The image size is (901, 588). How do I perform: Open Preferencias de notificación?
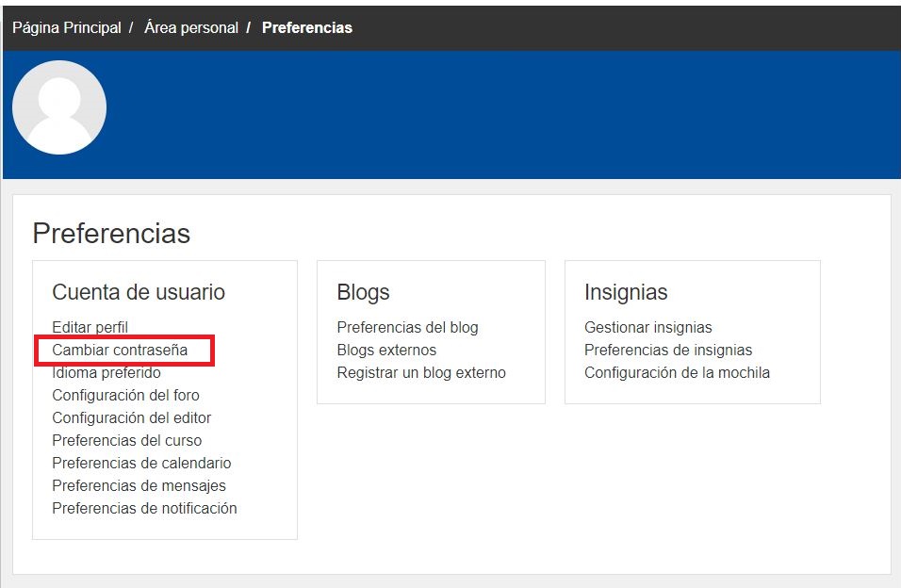click(x=144, y=508)
